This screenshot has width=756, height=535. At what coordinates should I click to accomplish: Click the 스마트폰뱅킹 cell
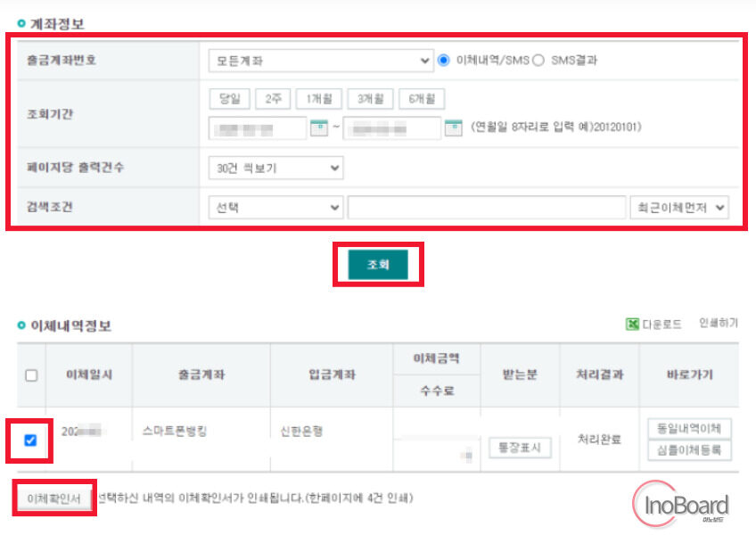coord(175,432)
